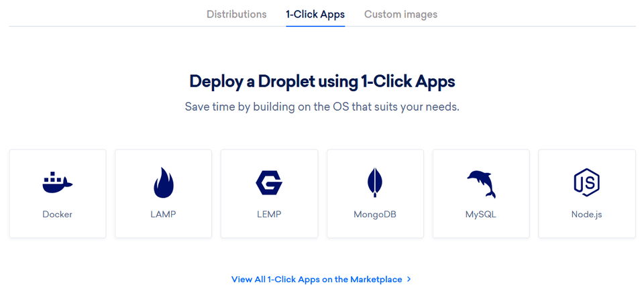Image resolution: width=644 pixels, height=285 pixels.
Task: Click the Node.js hexagon icon
Action: click(x=586, y=182)
